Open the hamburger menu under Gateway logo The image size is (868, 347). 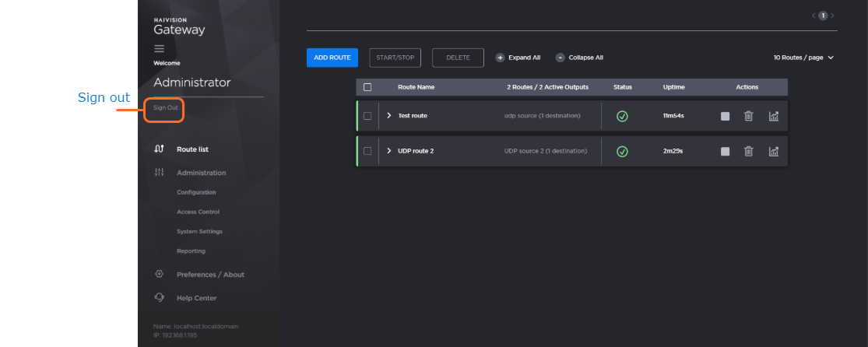pyautogui.click(x=159, y=48)
